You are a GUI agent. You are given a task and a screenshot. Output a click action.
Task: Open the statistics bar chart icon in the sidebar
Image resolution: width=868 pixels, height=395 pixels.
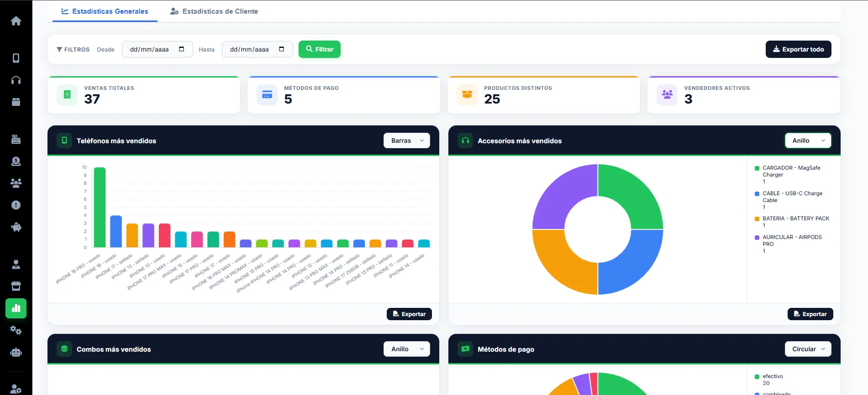click(x=16, y=308)
